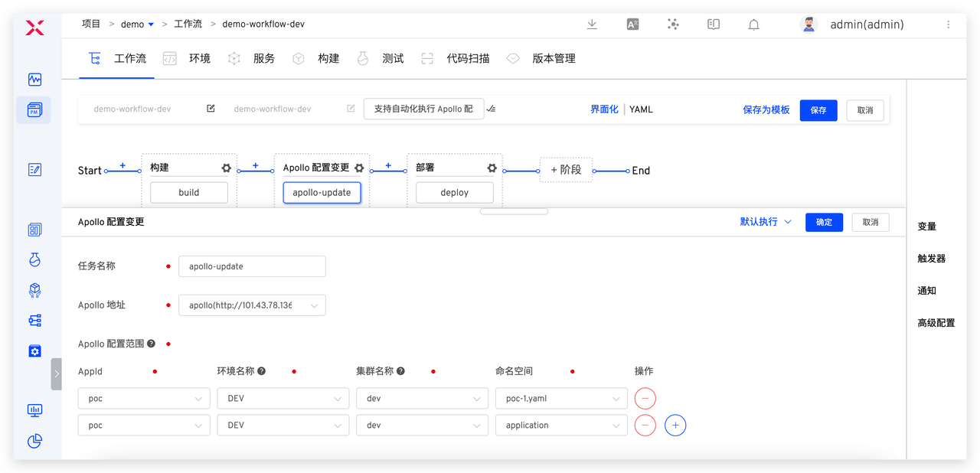980x473 pixels.
Task: Open gear settings for 部署 stage
Action: 492,168
